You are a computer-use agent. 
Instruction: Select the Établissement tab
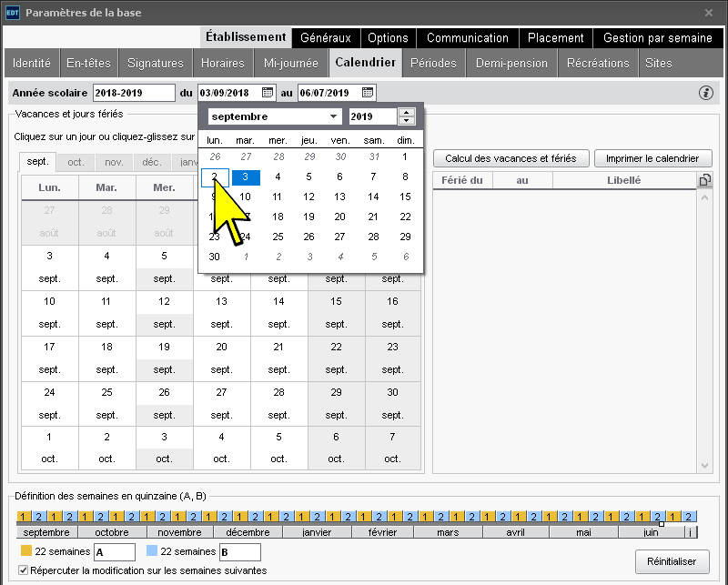coord(246,37)
